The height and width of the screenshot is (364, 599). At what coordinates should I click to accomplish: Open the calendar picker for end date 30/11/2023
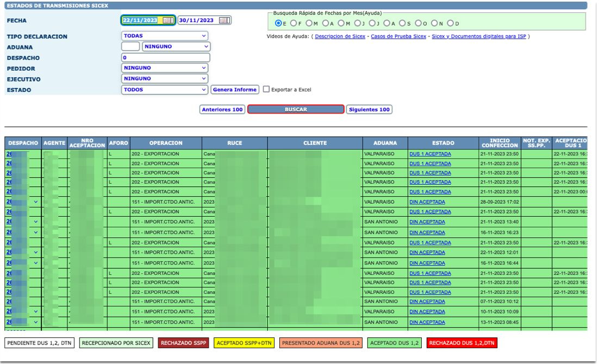coord(224,20)
